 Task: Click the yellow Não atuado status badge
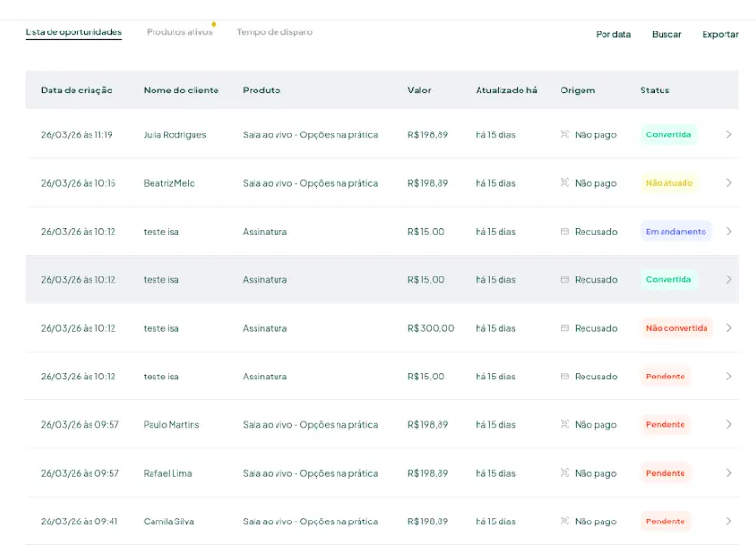pos(668,183)
